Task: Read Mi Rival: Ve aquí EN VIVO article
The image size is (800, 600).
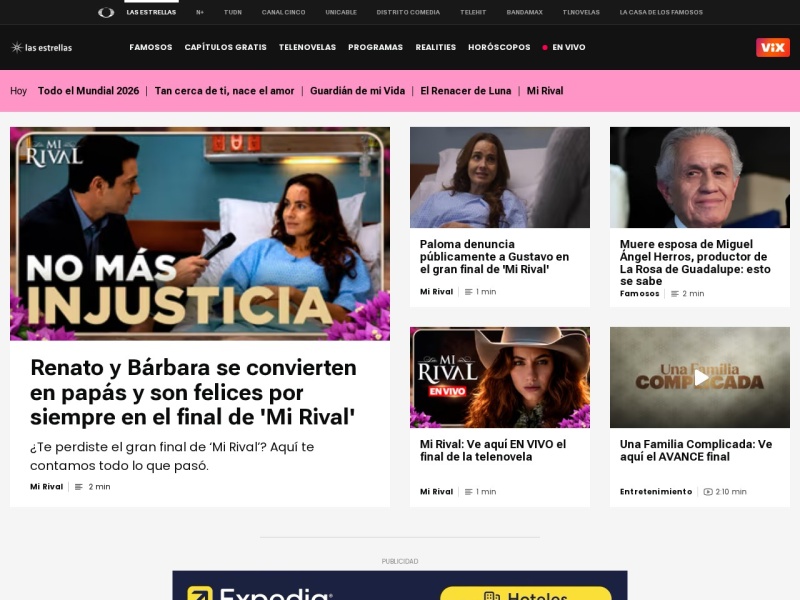Action: tap(493, 451)
